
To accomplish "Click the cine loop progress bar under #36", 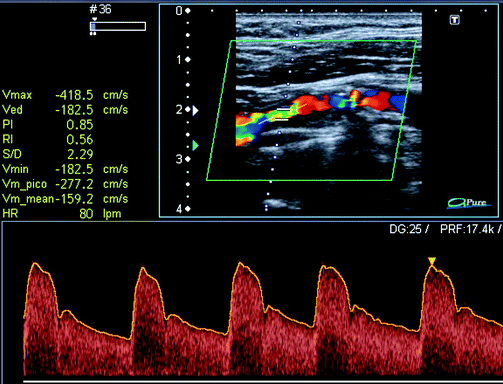I will click(x=118, y=26).
